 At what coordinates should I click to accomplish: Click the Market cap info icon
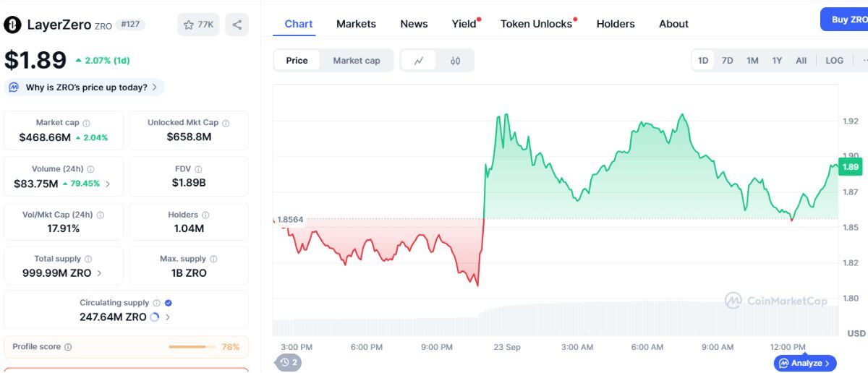coord(86,124)
